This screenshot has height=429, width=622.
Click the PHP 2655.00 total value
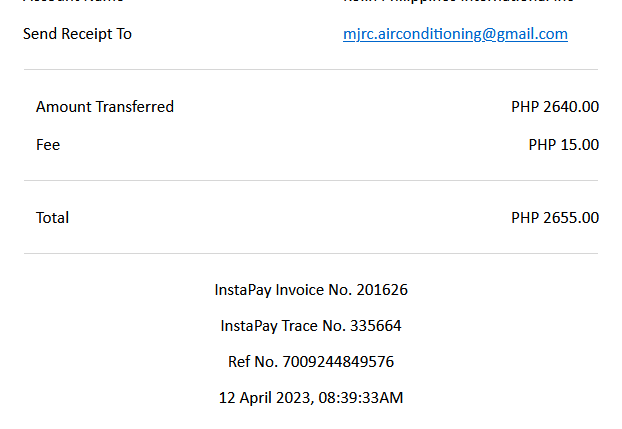555,218
